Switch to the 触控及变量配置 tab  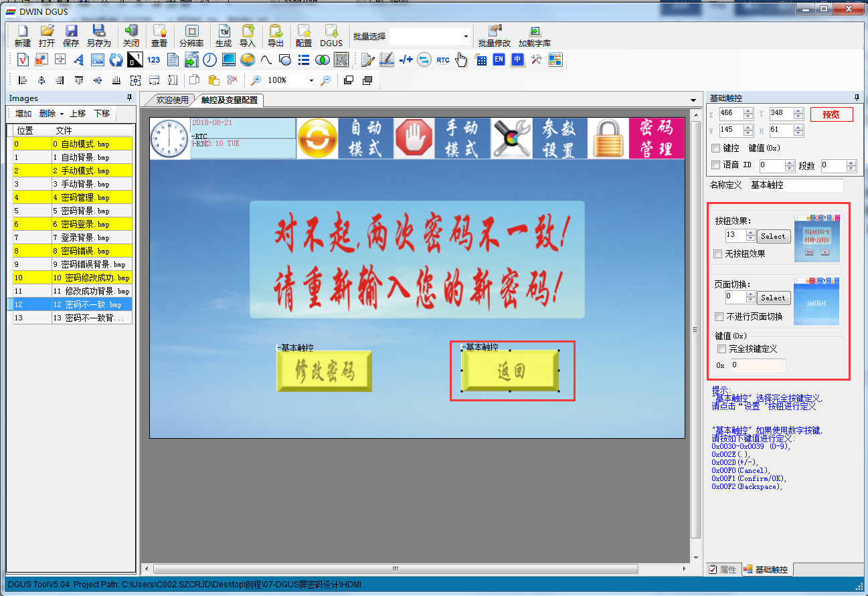click(230, 100)
